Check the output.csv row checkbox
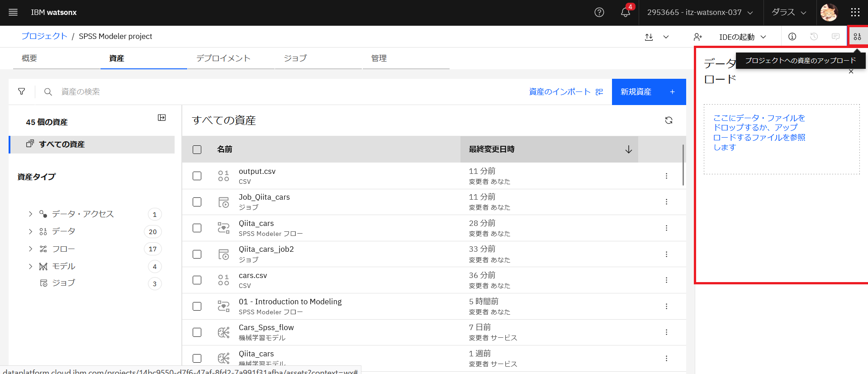Viewport: 868px width, 374px height. (197, 176)
